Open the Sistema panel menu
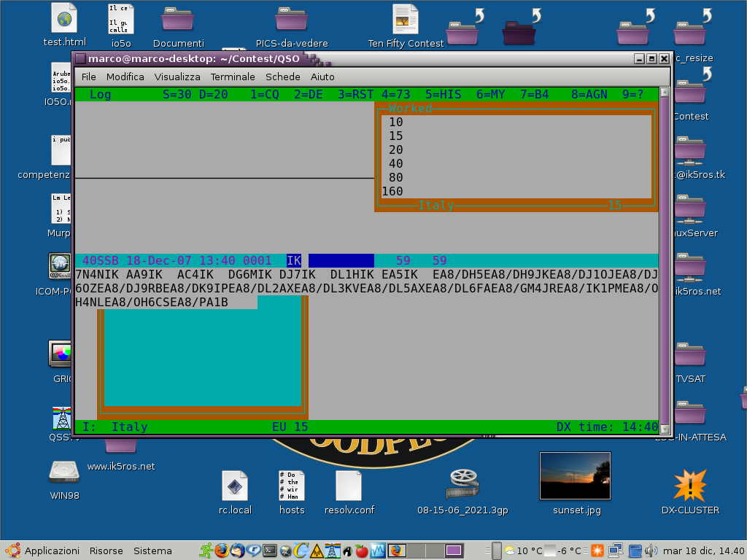 tap(152, 551)
